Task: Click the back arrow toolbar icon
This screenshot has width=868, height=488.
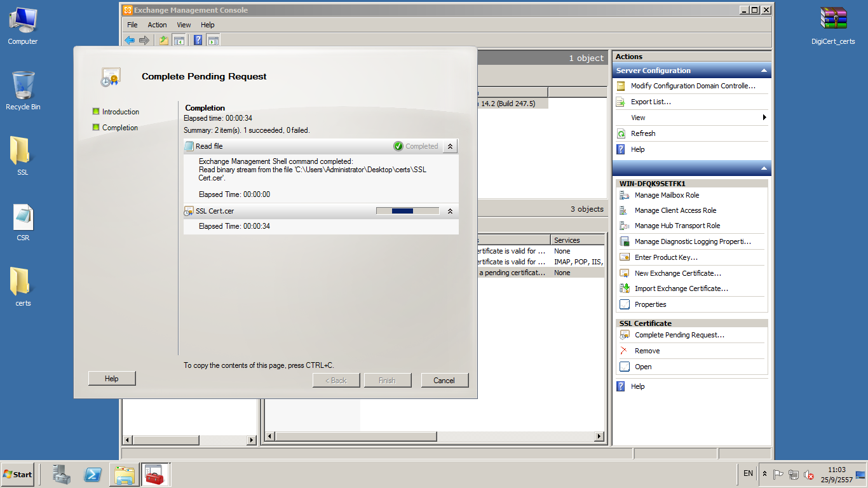Action: pos(130,40)
